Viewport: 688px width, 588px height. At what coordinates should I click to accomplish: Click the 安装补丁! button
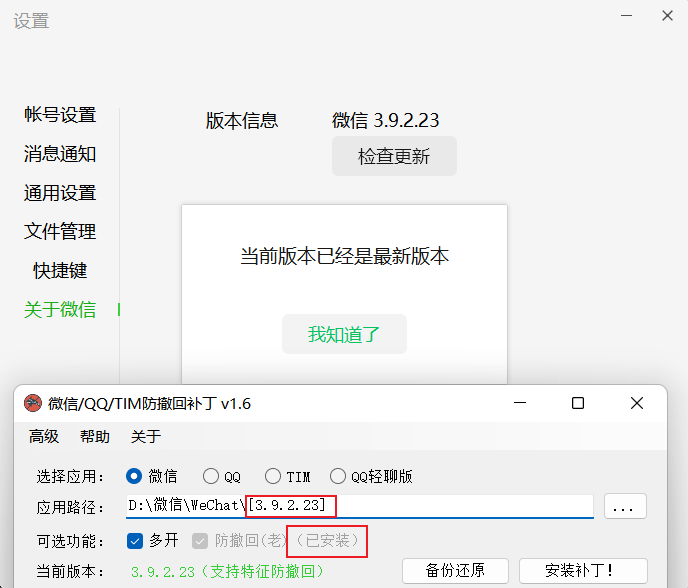[x=583, y=571]
